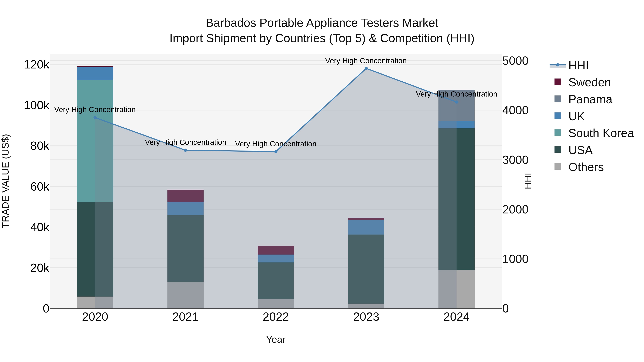Click the HHI data point for 2024
This screenshot has width=644, height=362.
point(457,102)
